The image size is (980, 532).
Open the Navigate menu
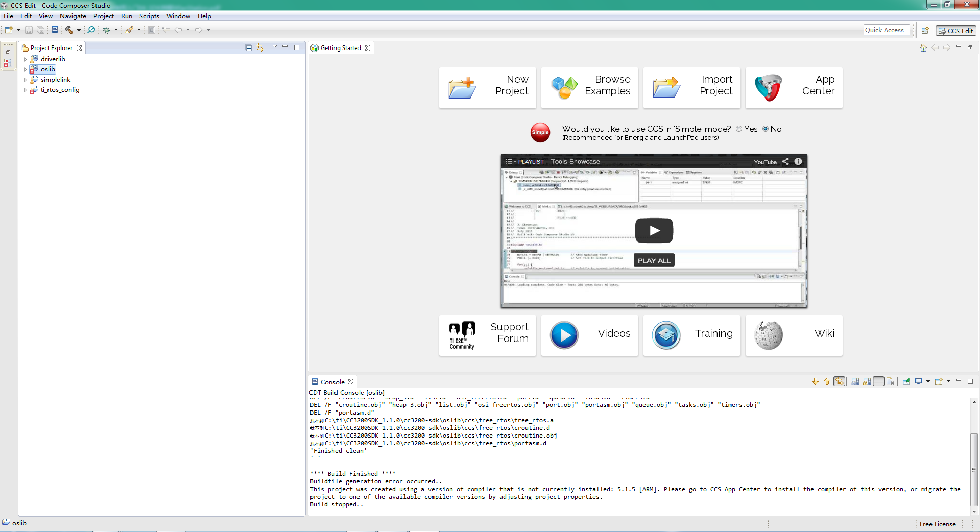point(73,16)
